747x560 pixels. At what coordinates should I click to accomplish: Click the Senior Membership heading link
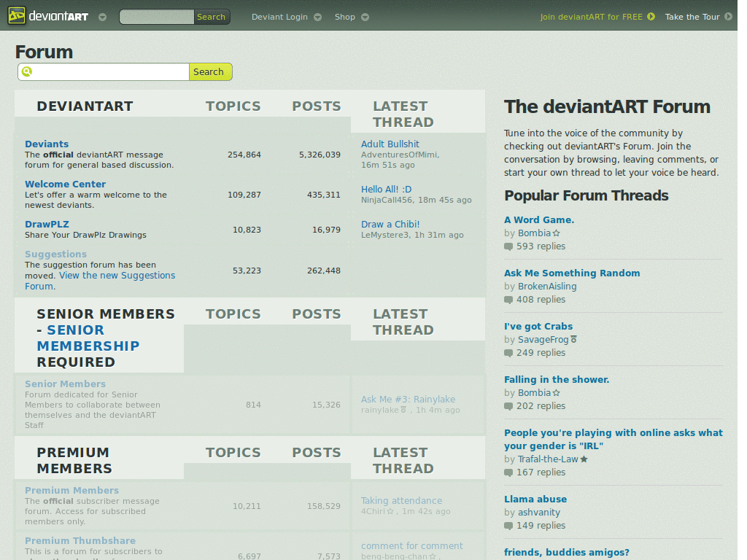pos(88,338)
